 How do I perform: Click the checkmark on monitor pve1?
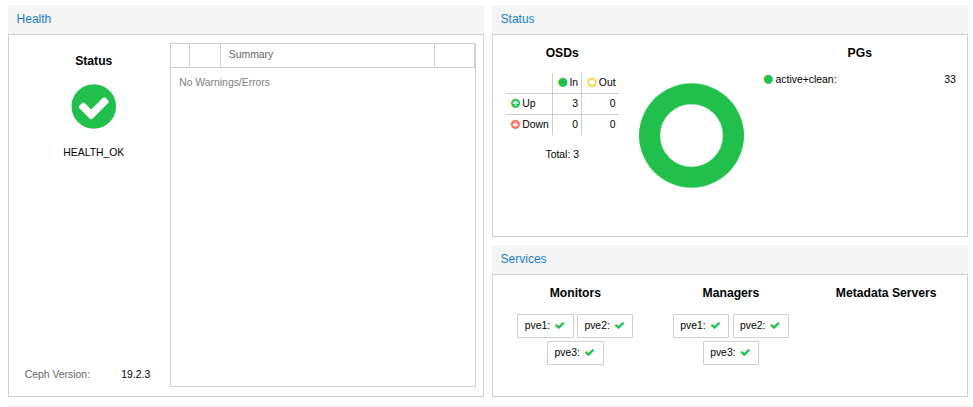click(560, 325)
